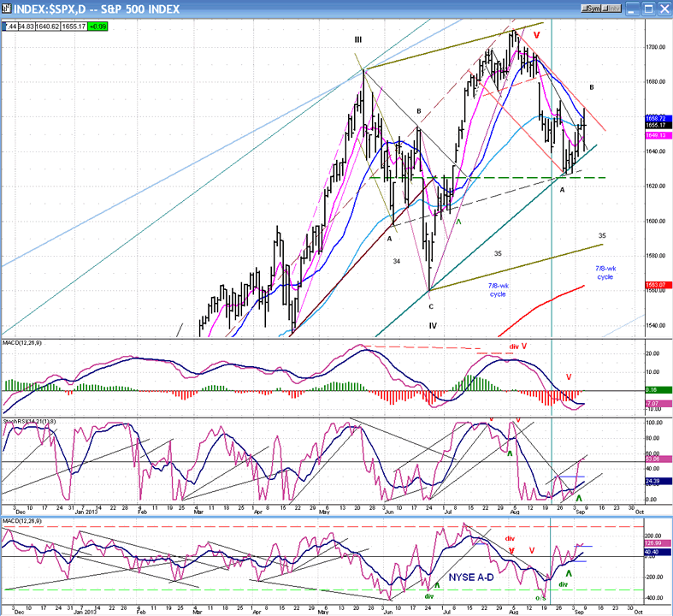The width and height of the screenshot is (673, 616).
Task: Select the 1655.17 close box in header
Action: (x=74, y=27)
